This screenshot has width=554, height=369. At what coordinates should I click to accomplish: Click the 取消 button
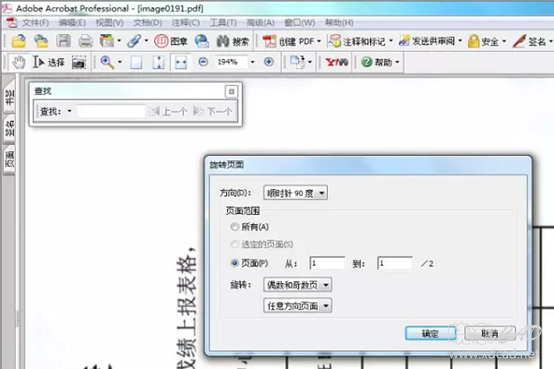click(x=490, y=333)
